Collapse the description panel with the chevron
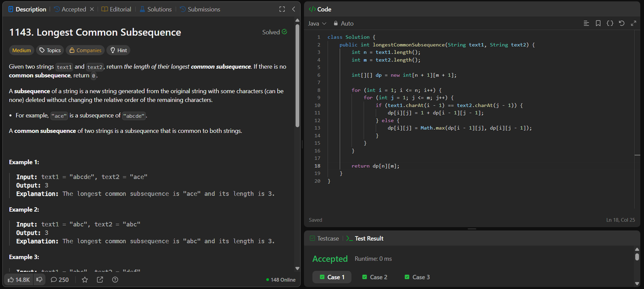The image size is (644, 289). 293,9
